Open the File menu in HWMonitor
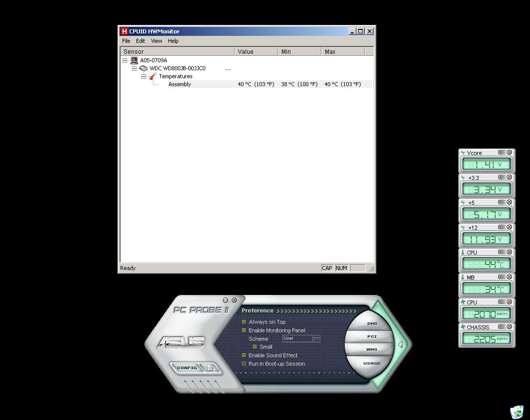The width and height of the screenshot is (530, 420). point(126,41)
